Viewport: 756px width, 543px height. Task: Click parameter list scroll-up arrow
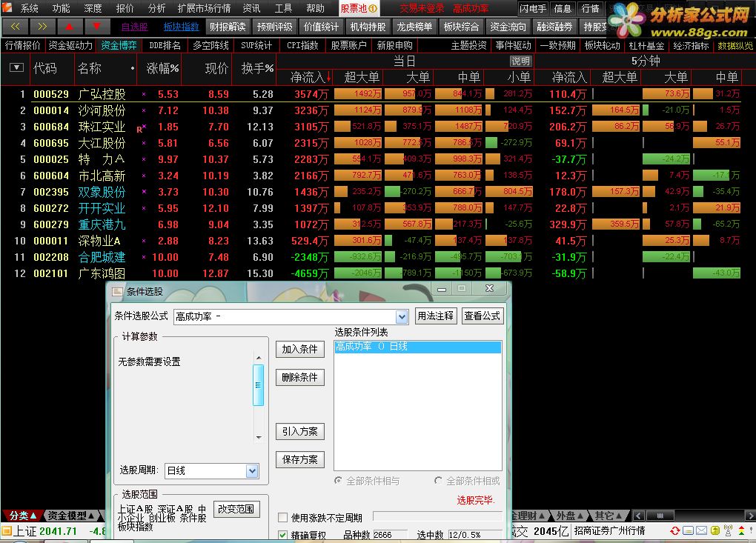(x=259, y=358)
